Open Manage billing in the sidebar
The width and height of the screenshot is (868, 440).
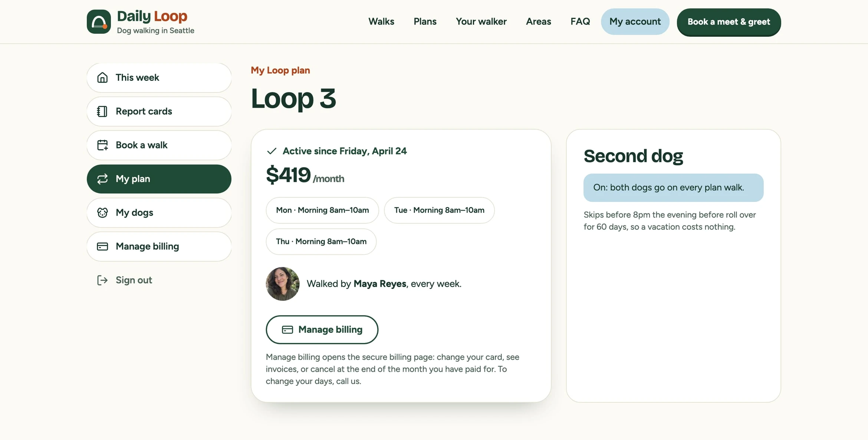[159, 246]
